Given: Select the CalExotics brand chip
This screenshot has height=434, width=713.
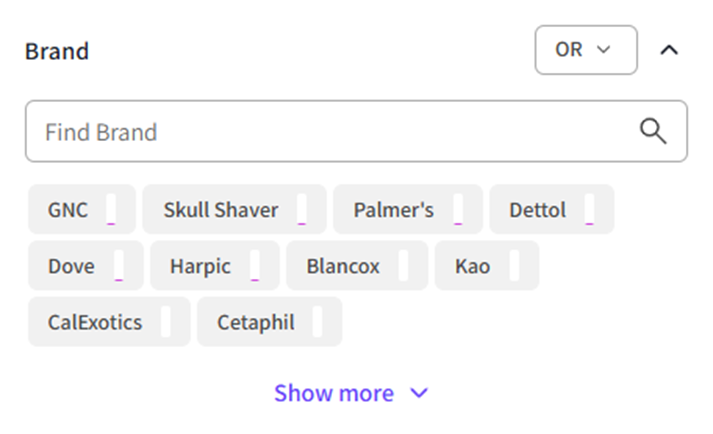Looking at the screenshot, I should click(108, 322).
